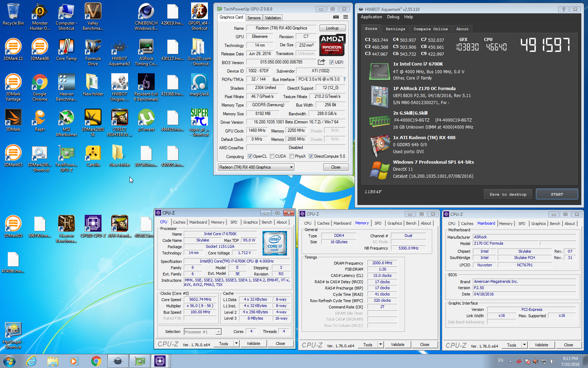Launch HprSnap6 shortcut icon
588x368 pixels.
pos(13,335)
